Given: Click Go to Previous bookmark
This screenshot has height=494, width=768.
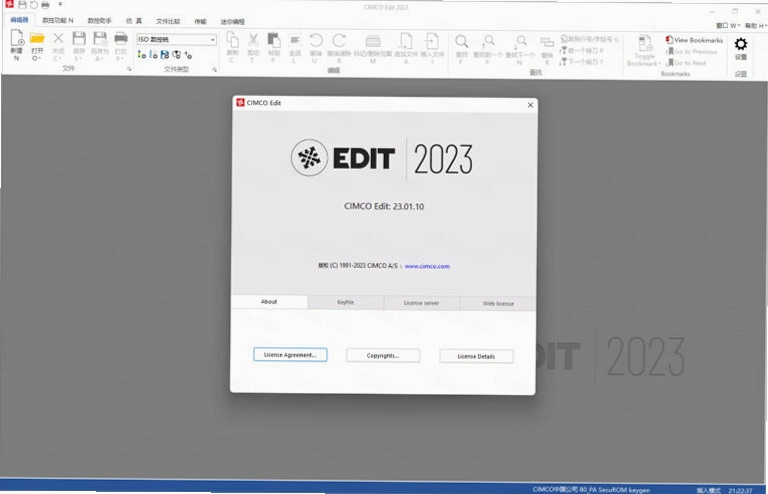Looking at the screenshot, I should [x=691, y=51].
